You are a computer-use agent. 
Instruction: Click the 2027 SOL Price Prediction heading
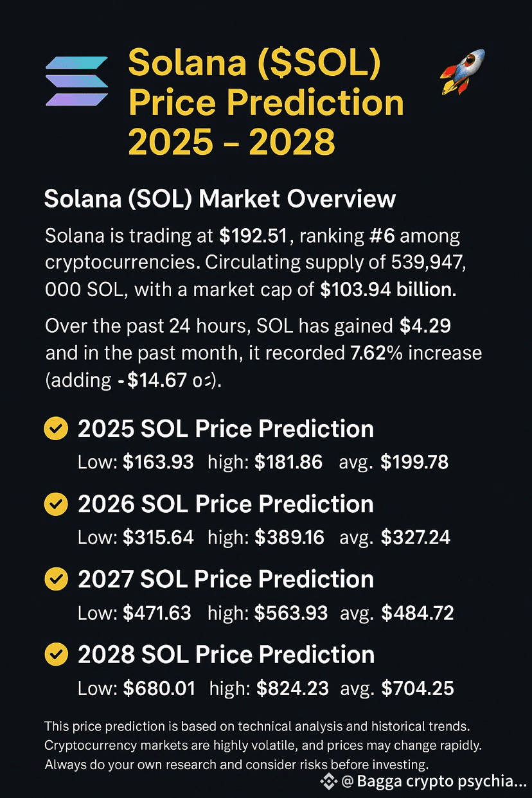226,579
